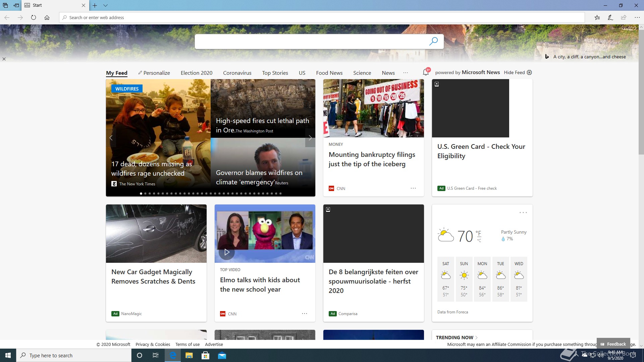Open the Add notes pen icon
This screenshot has width=644, height=362.
610,17
